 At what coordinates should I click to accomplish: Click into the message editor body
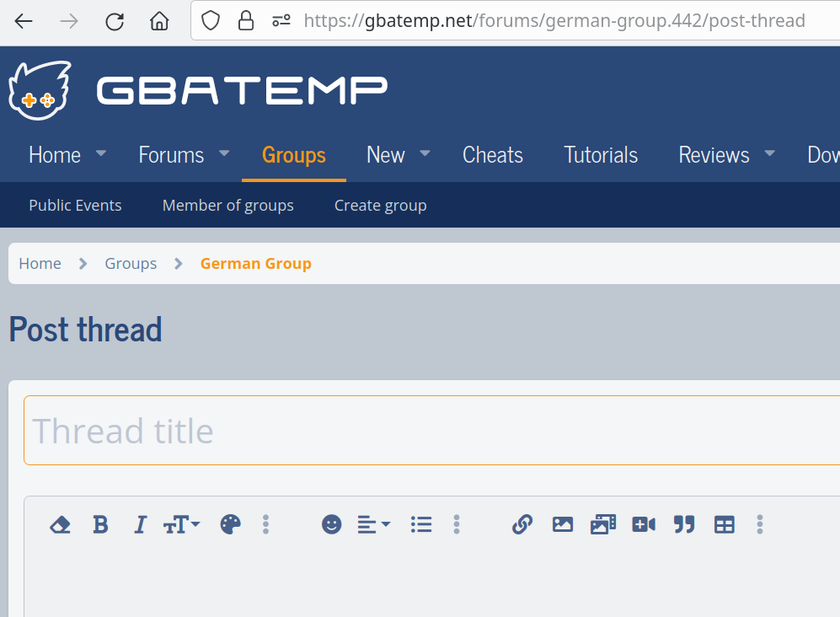[x=431, y=584]
